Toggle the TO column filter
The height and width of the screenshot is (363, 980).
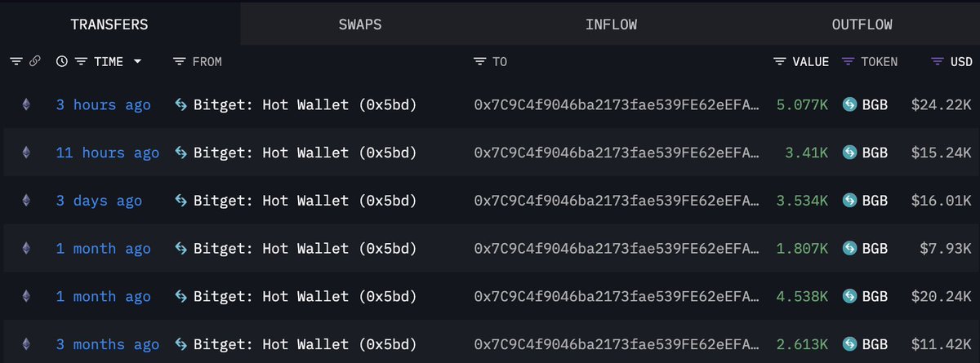[480, 61]
